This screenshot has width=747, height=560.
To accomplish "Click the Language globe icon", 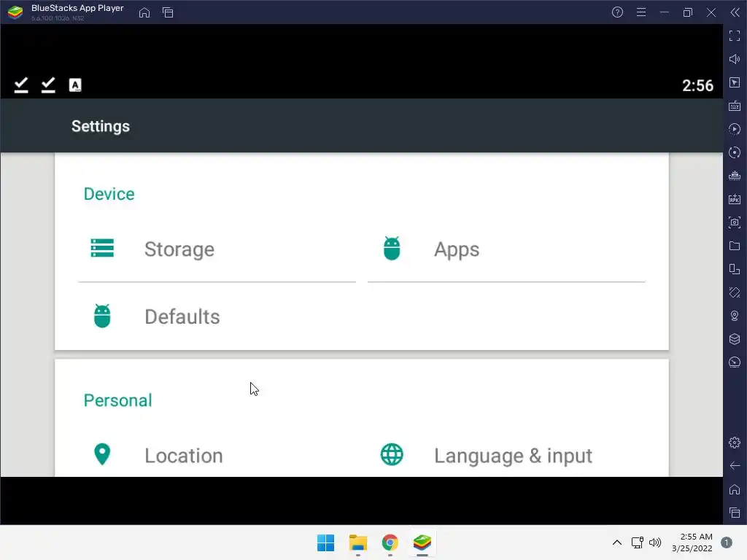I will (392, 454).
